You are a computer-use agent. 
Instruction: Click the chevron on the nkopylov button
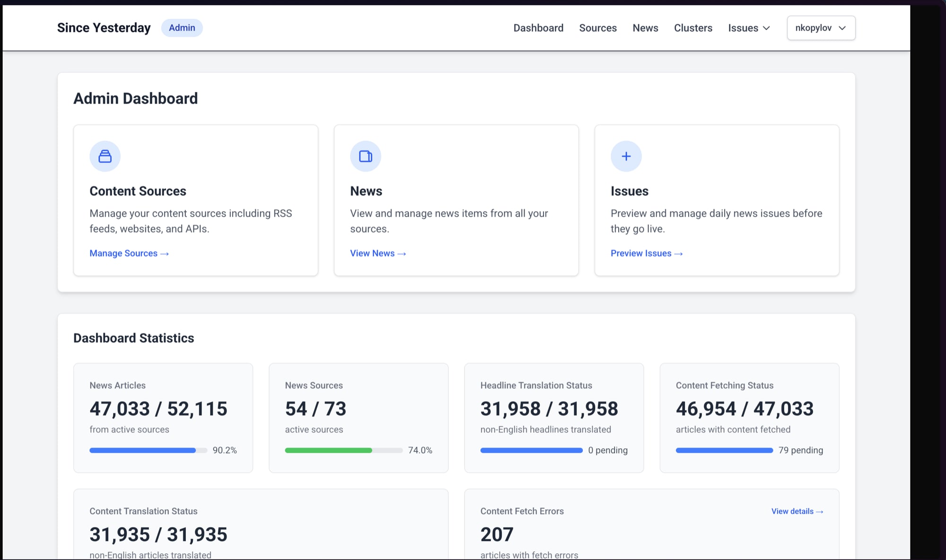pyautogui.click(x=842, y=28)
